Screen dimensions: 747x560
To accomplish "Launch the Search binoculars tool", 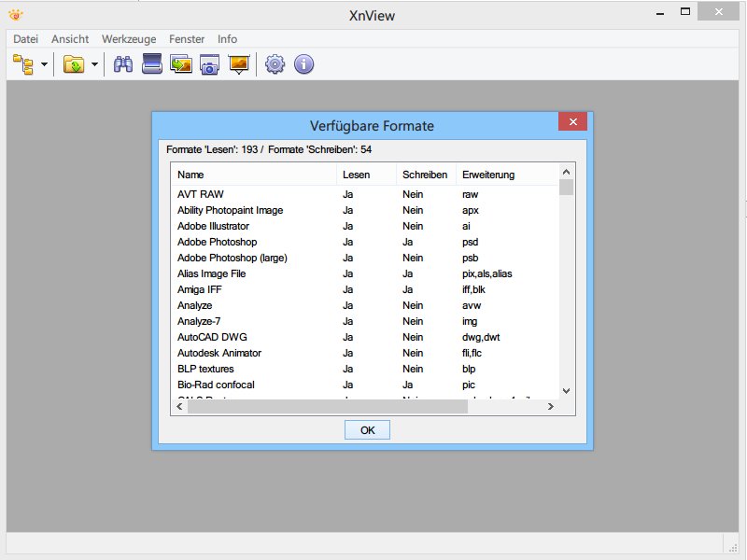I will point(123,64).
